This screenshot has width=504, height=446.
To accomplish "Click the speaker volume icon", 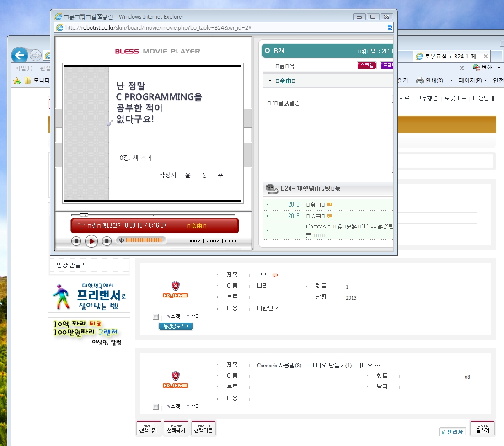I will click(x=121, y=240).
